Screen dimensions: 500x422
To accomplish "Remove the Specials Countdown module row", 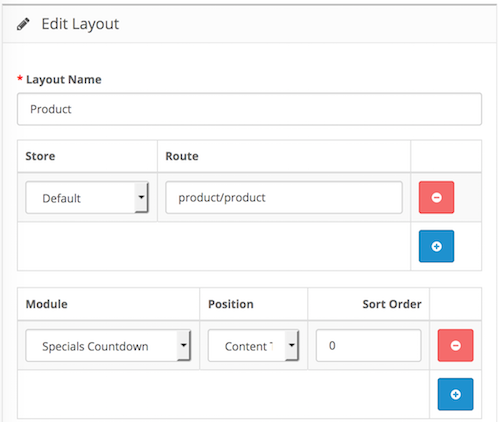I will 455,345.
